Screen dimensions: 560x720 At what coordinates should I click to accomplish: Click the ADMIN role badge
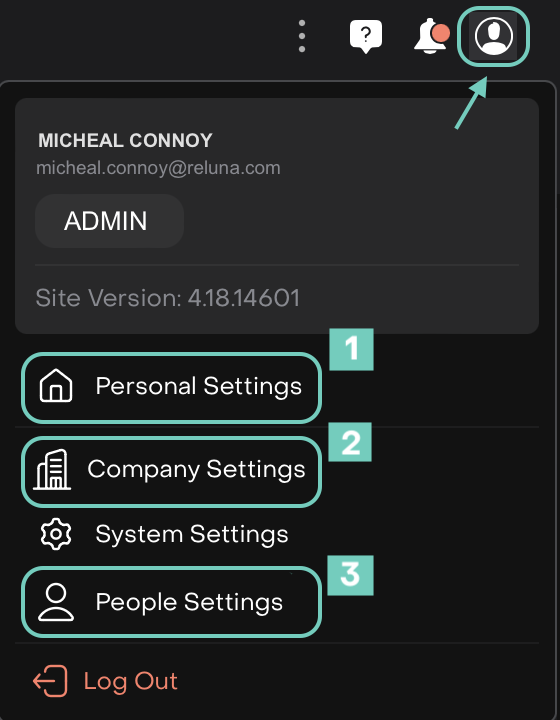110,221
